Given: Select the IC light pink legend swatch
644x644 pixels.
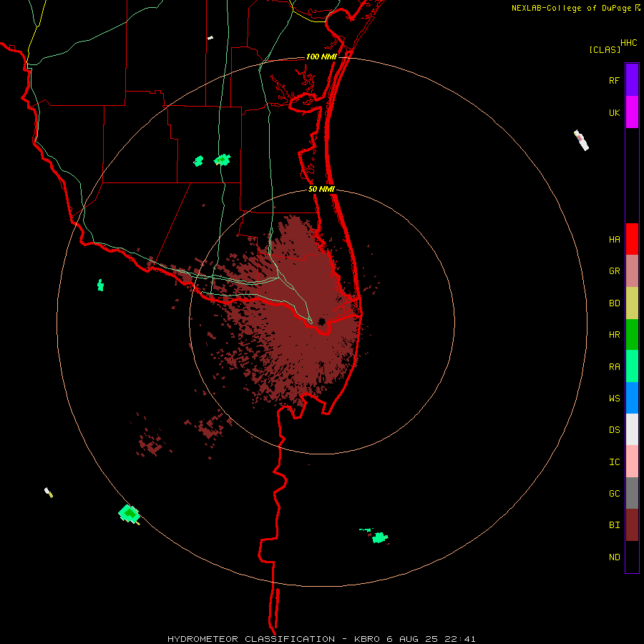Looking at the screenshot, I should click(632, 462).
